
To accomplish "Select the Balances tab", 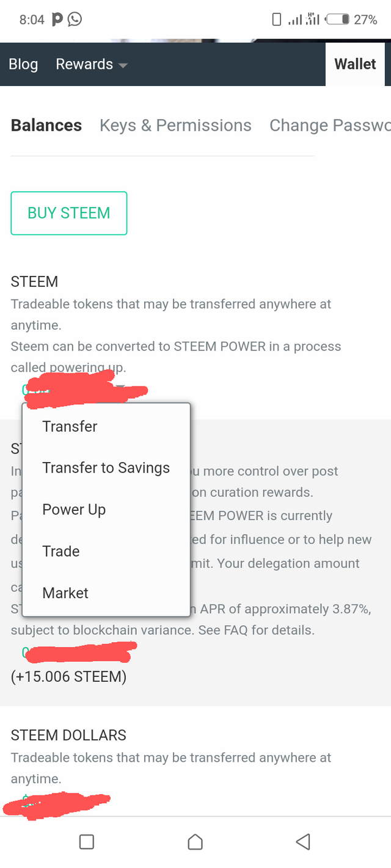I will click(x=46, y=125).
